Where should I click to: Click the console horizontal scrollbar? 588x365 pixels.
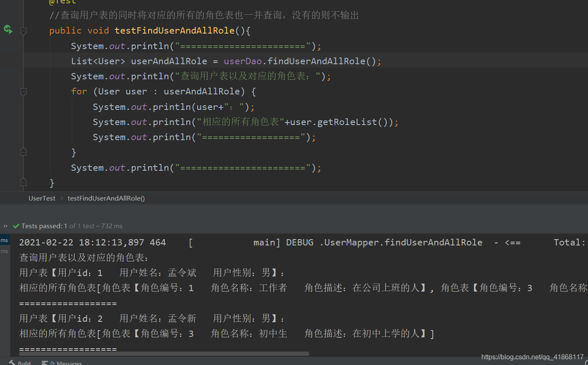(164, 354)
